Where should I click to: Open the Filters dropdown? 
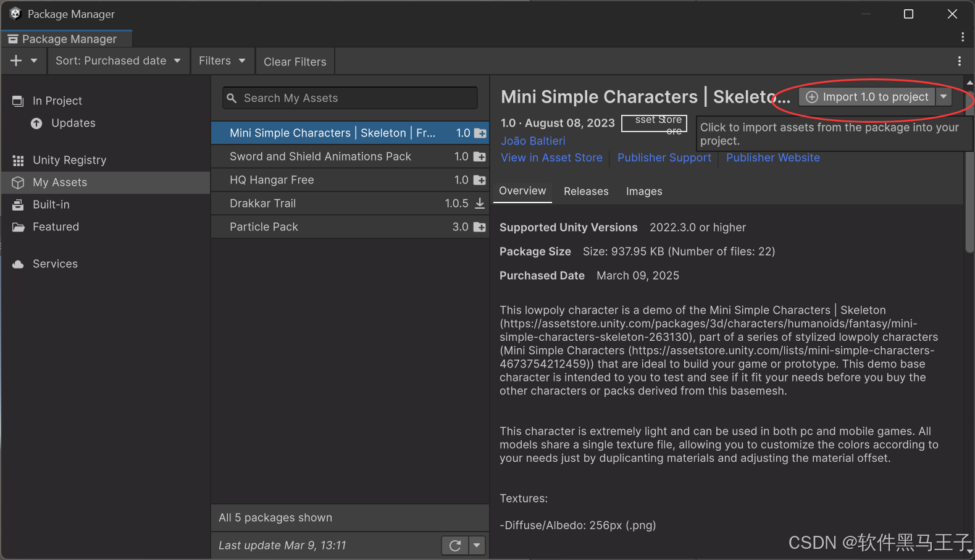pos(222,61)
